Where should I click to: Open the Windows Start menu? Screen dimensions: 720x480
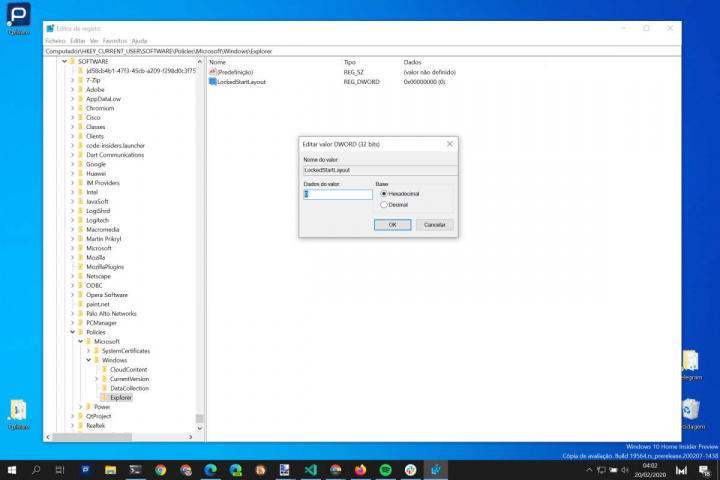click(12, 469)
